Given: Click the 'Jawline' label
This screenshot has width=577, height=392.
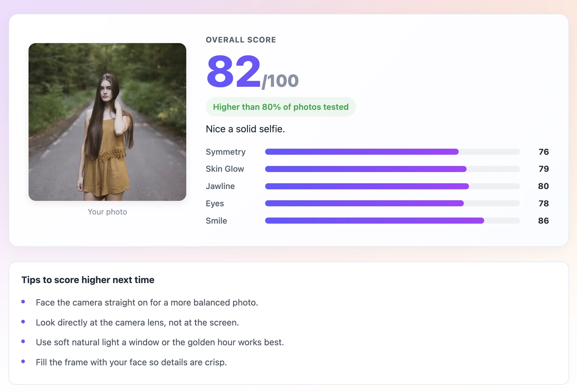Looking at the screenshot, I should tap(220, 186).
